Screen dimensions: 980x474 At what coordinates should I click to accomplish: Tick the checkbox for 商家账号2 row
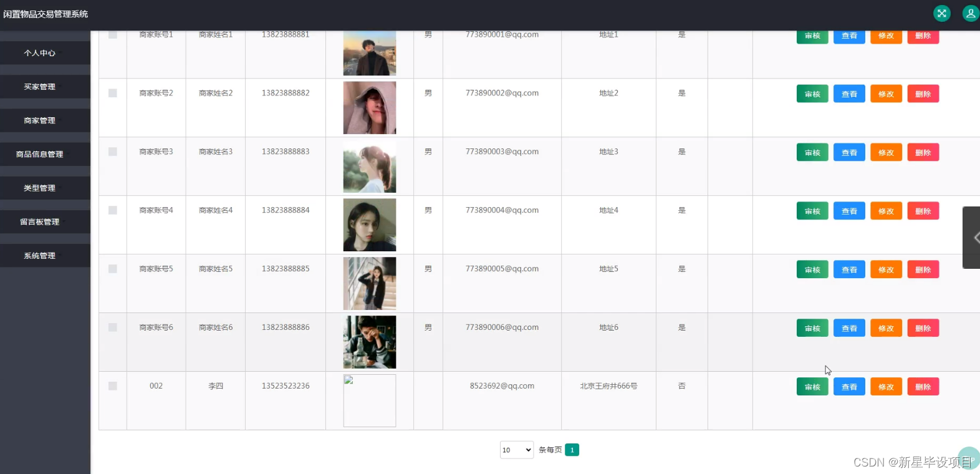coord(113,93)
